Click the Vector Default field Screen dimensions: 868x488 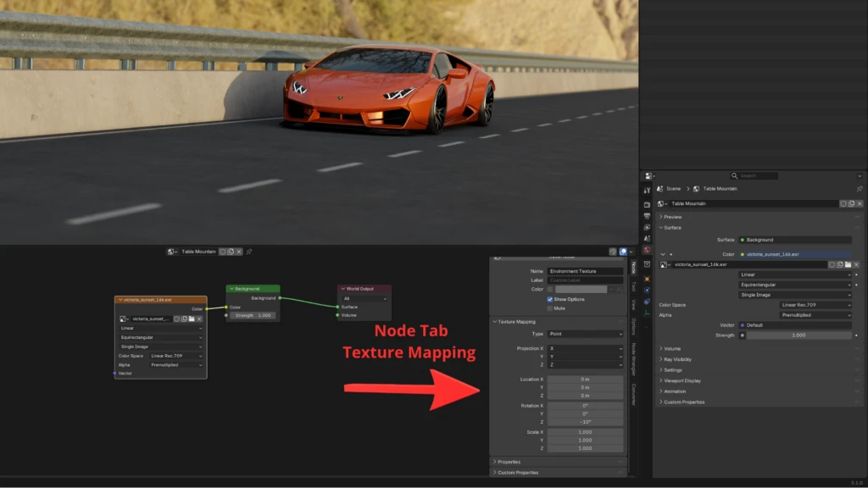pyautogui.click(x=795, y=325)
